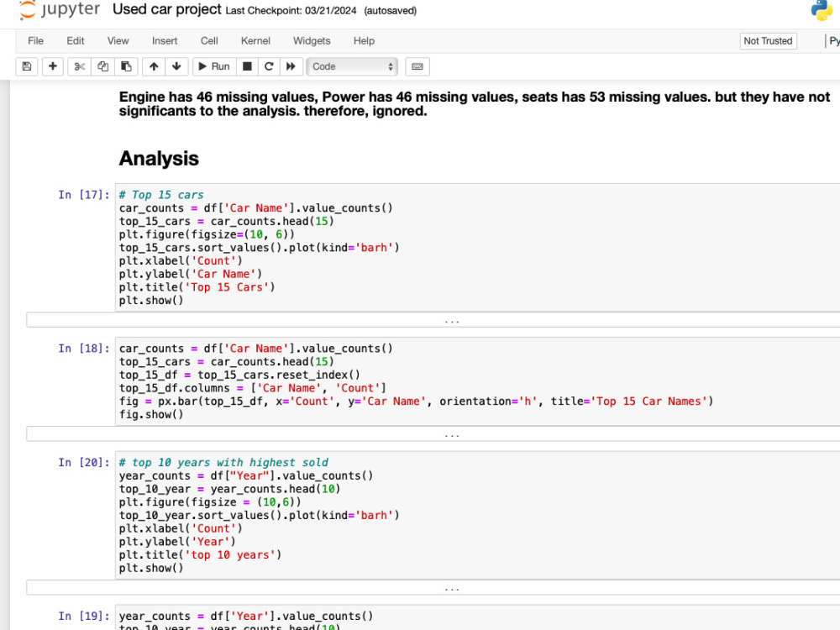Click year_counts line in cell In [19]
The image size is (840, 630).
(246, 616)
